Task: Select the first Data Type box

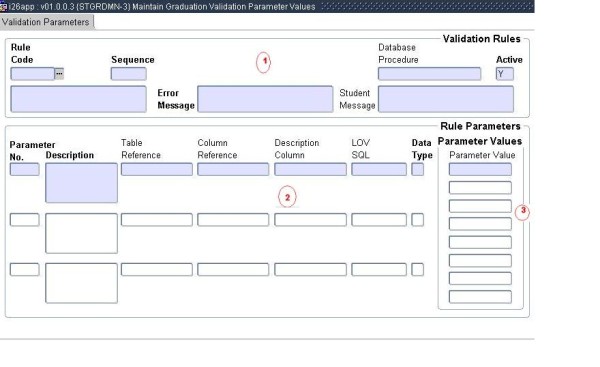Action: pos(417,169)
